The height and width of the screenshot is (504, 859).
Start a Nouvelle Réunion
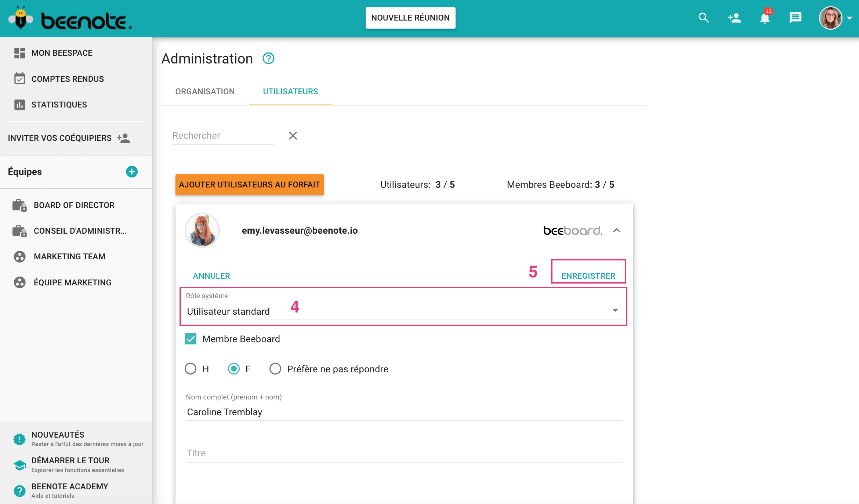(x=410, y=18)
